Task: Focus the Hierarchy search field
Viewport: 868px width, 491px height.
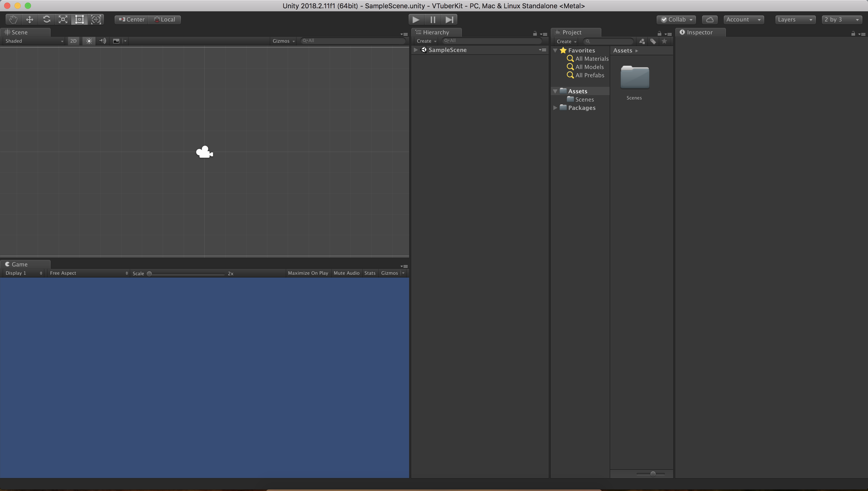Action: [x=492, y=41]
